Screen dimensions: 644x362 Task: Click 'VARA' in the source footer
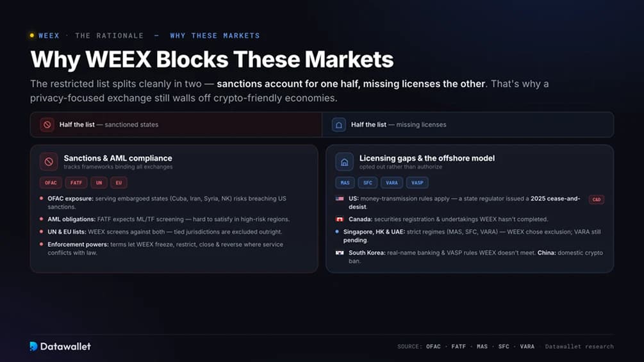tap(527, 347)
